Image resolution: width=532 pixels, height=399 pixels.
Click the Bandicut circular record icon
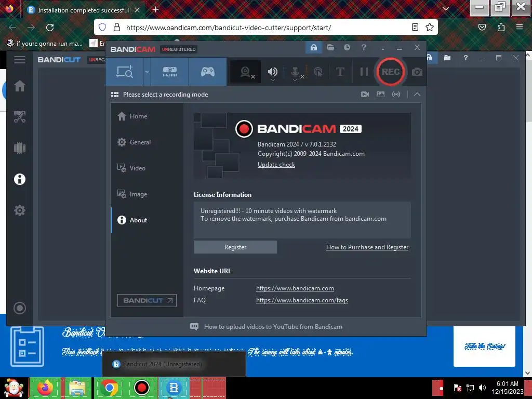click(x=20, y=308)
